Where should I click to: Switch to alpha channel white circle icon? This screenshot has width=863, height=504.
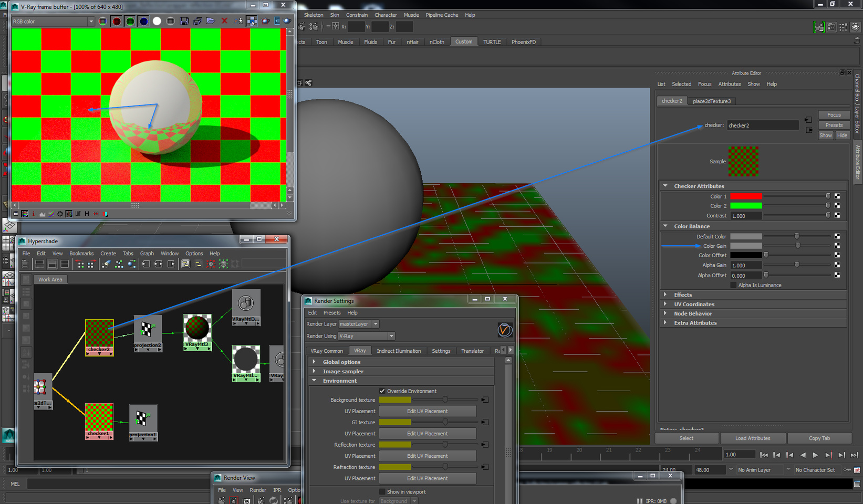coord(157,22)
